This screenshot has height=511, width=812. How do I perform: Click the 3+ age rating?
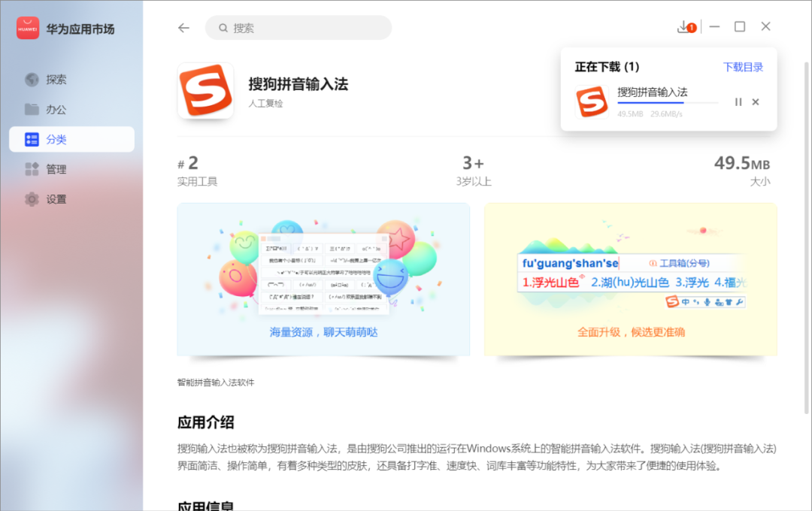pos(474,171)
